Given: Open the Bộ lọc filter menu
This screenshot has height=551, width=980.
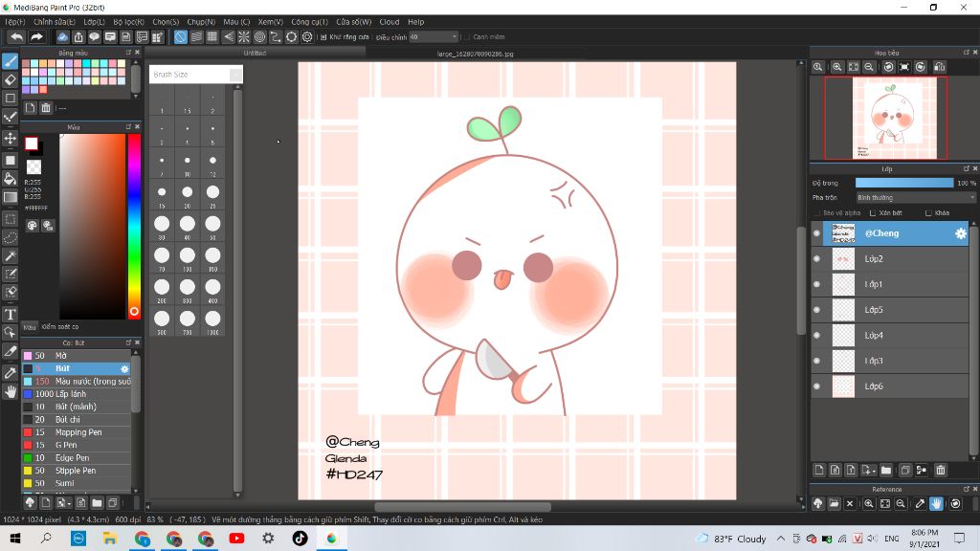Looking at the screenshot, I should click(128, 22).
